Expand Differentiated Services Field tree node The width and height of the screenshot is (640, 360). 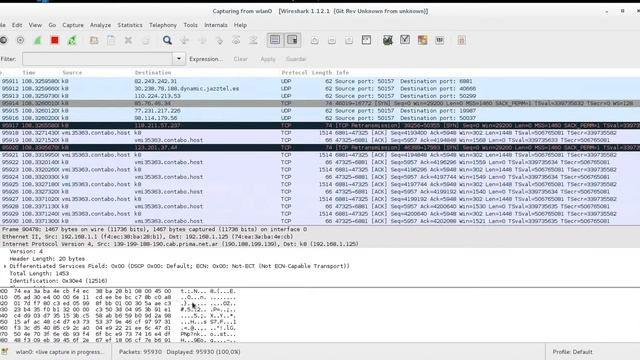[5, 266]
